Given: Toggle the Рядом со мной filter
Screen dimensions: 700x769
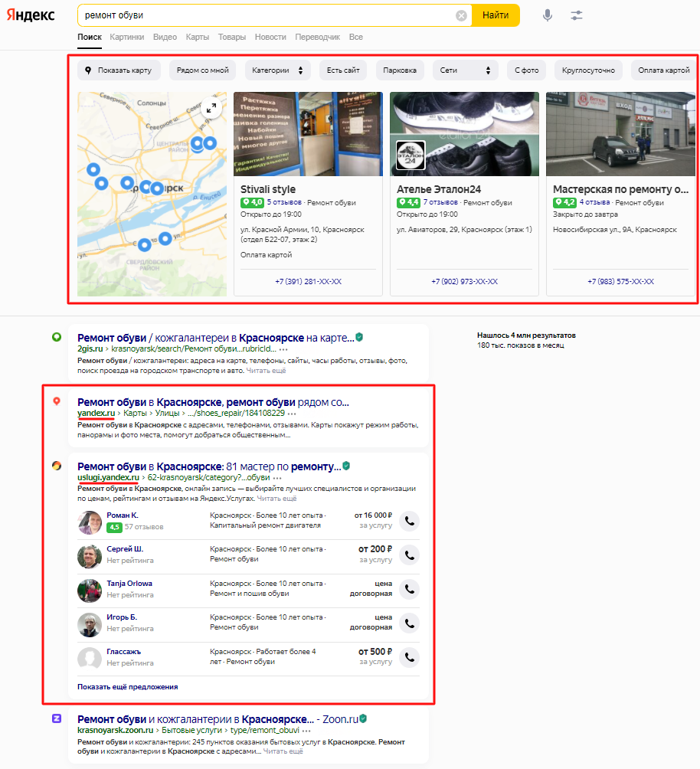Looking at the screenshot, I should tap(203, 70).
